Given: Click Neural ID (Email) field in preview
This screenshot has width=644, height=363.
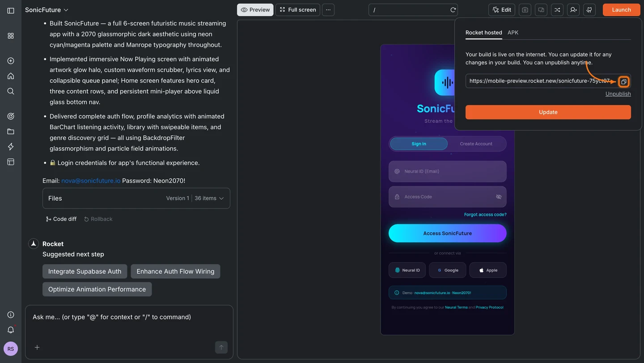Looking at the screenshot, I should click(x=448, y=171).
